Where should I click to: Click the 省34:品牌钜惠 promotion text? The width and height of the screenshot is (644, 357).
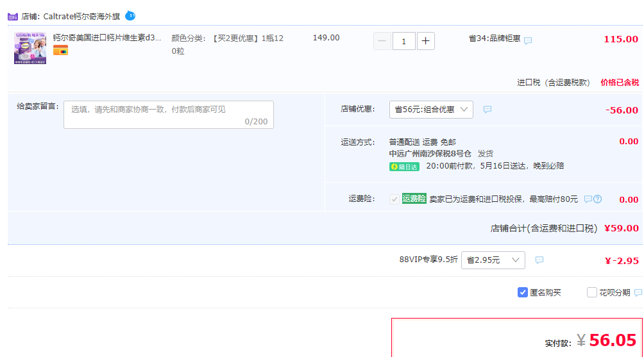495,38
